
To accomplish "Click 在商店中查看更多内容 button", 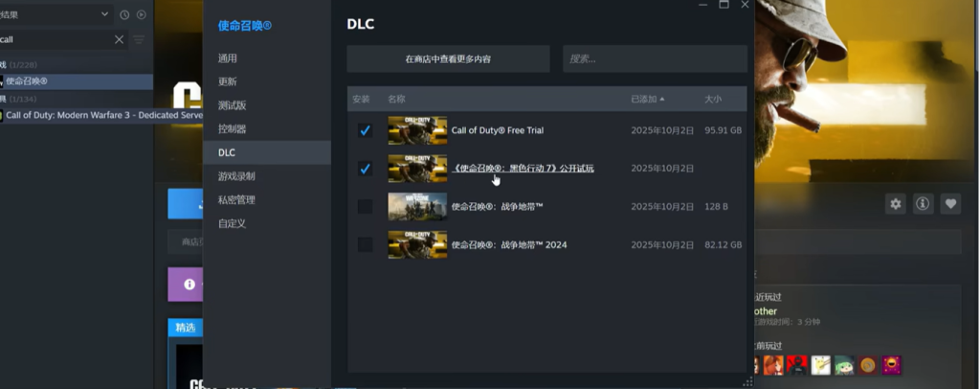I will pyautogui.click(x=448, y=58).
